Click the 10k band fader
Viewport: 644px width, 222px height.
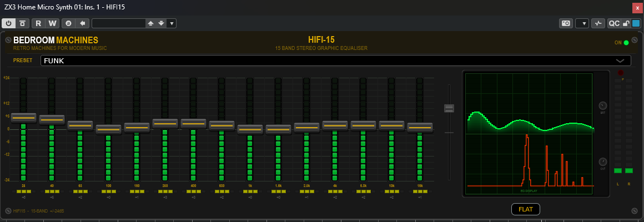pyautogui.click(x=392, y=125)
